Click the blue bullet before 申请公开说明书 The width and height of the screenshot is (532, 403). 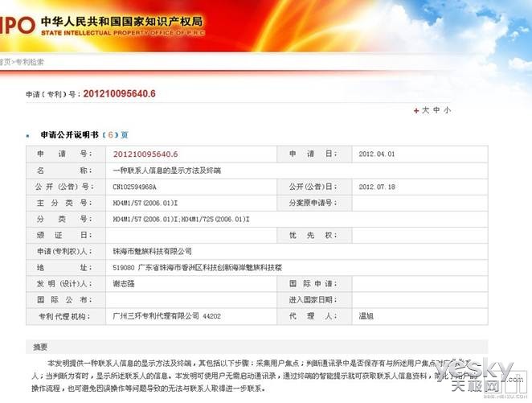[x=28, y=136]
